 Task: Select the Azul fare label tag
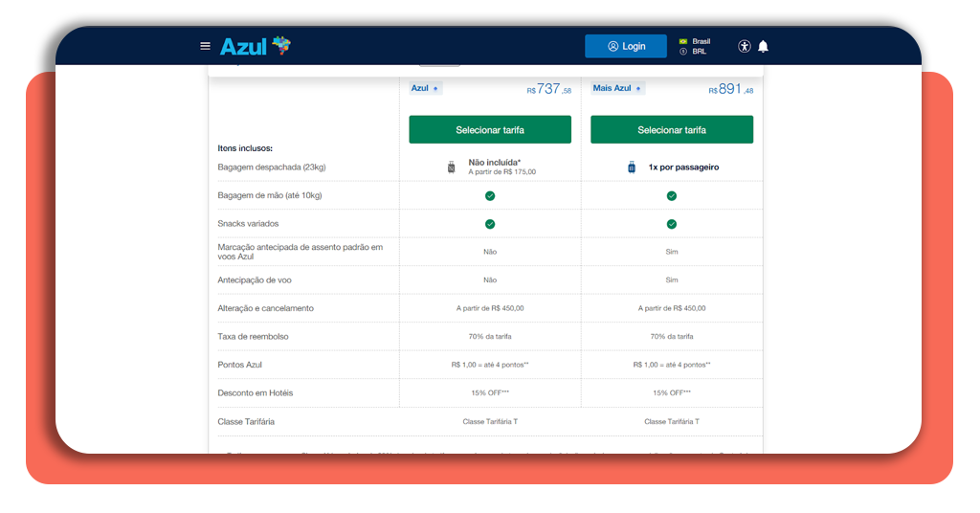(x=425, y=88)
